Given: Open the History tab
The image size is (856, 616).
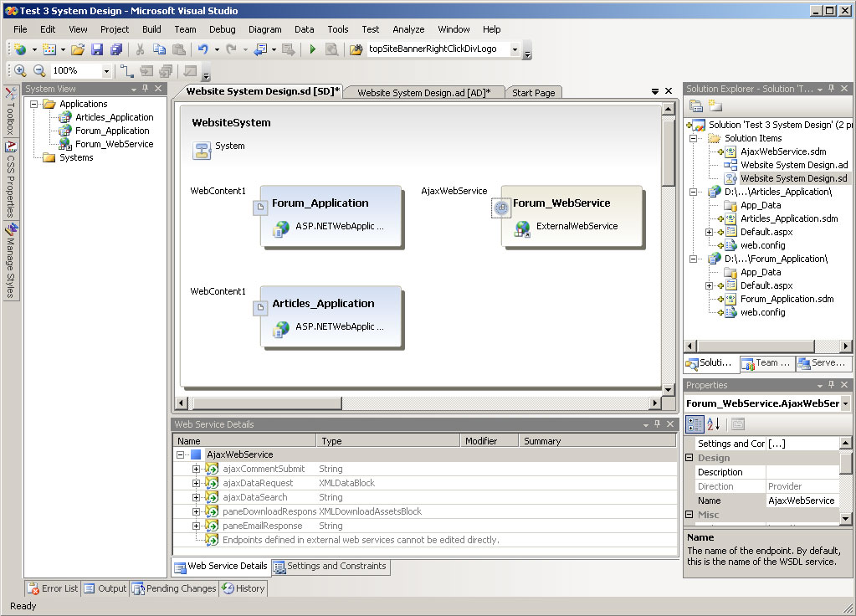Looking at the screenshot, I should (x=243, y=588).
